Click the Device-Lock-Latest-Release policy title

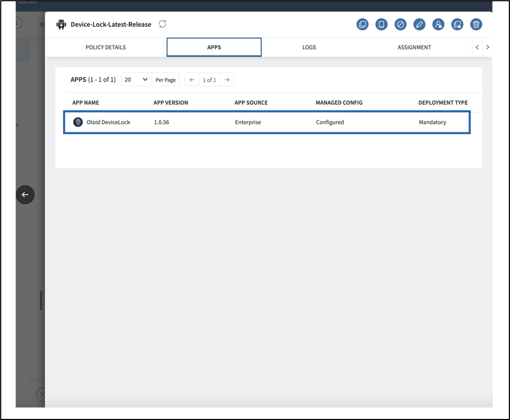[111, 24]
